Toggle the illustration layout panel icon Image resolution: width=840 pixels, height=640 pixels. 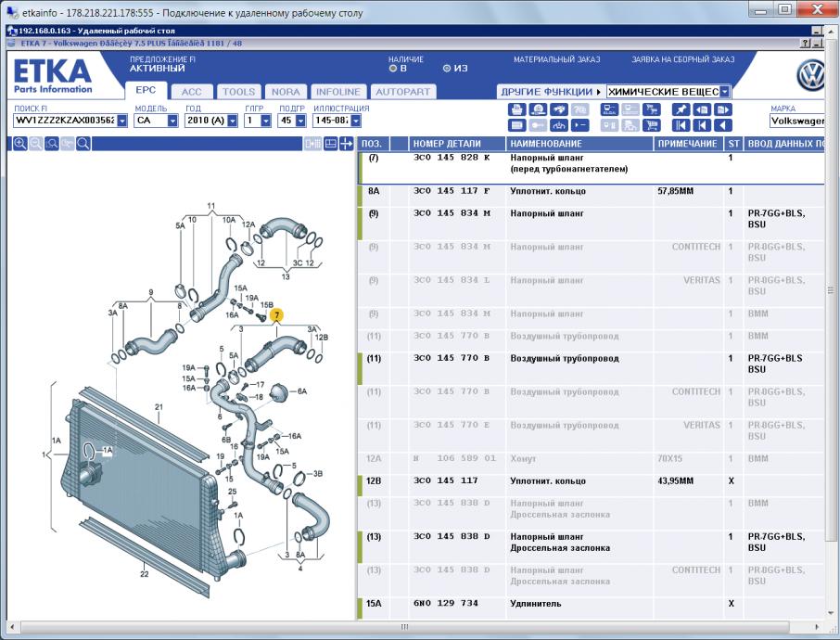(x=331, y=144)
